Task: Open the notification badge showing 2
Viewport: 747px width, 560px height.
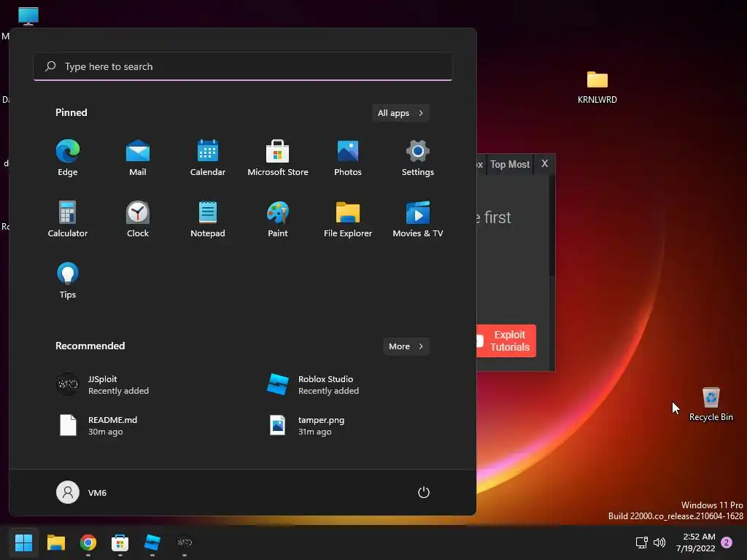Action: click(x=727, y=542)
